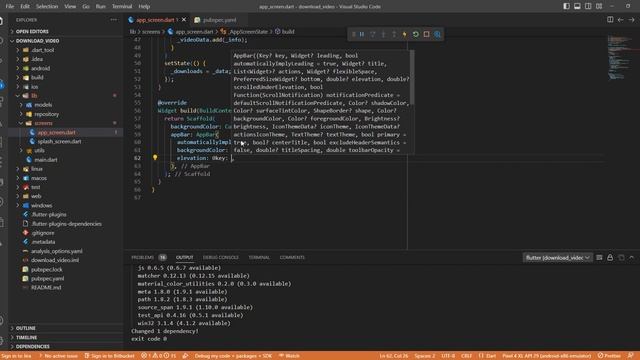Clear output with the list icon

coord(599,258)
